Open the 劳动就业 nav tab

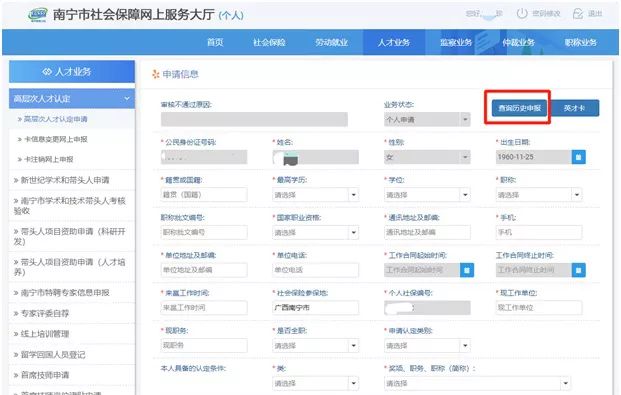tap(331, 42)
